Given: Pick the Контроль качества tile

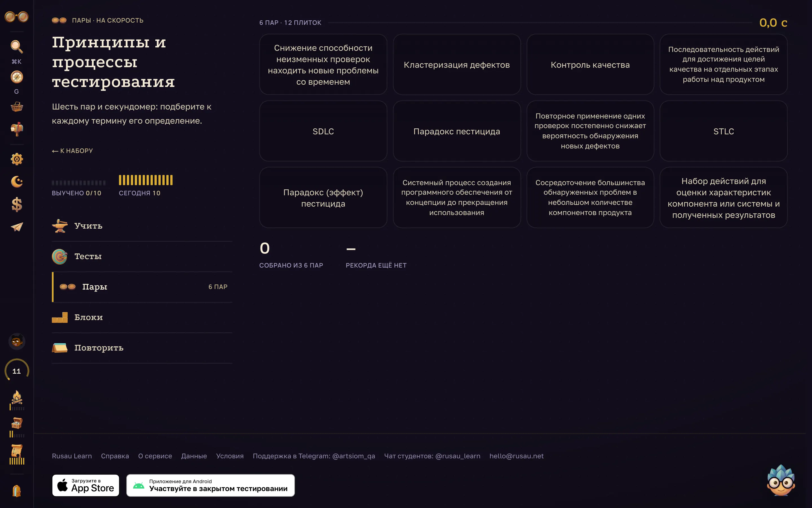Looking at the screenshot, I should (x=590, y=65).
